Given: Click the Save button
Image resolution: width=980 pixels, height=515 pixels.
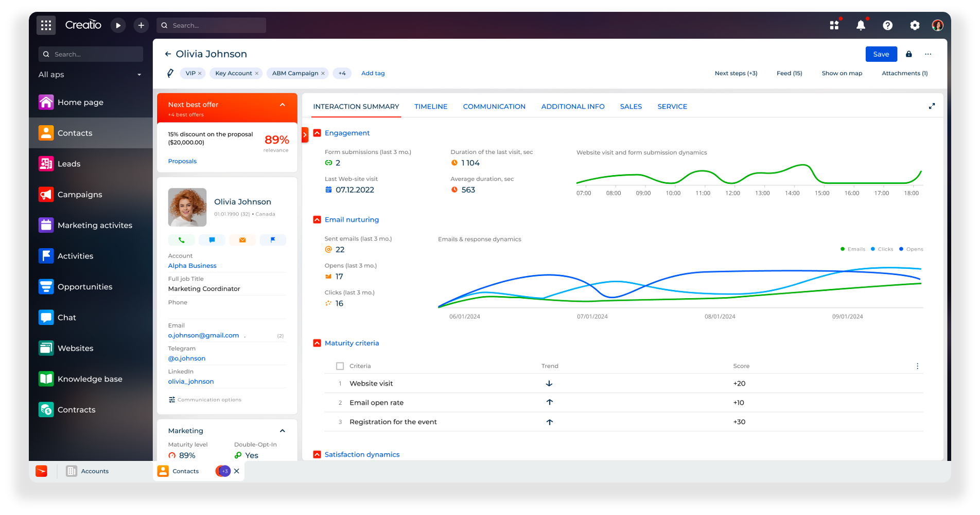Looking at the screenshot, I should tap(881, 54).
